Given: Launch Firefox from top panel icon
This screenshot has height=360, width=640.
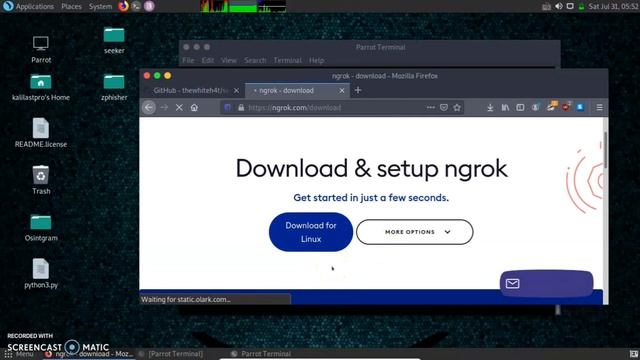Looking at the screenshot, I should pyautogui.click(x=123, y=6).
